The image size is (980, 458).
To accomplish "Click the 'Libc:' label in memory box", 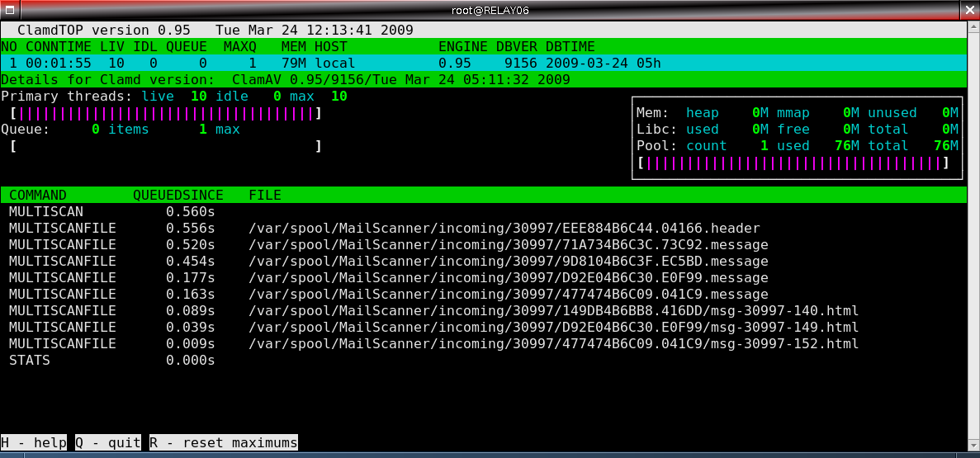I will (657, 130).
